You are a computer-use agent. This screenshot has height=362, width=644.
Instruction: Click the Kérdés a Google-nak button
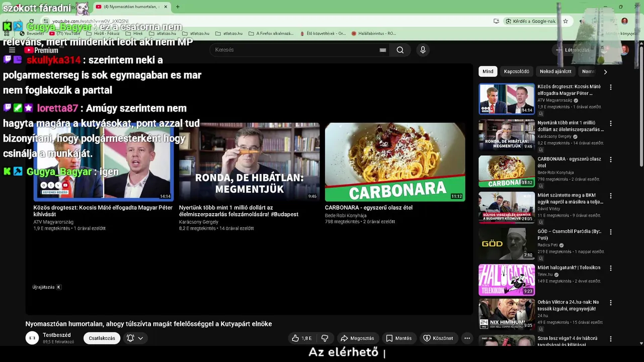click(531, 21)
